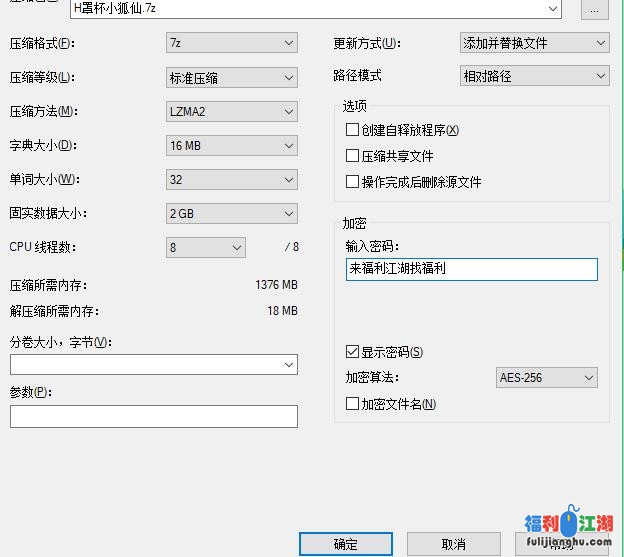Enable 创建自释放程序 checkbox

click(x=352, y=130)
